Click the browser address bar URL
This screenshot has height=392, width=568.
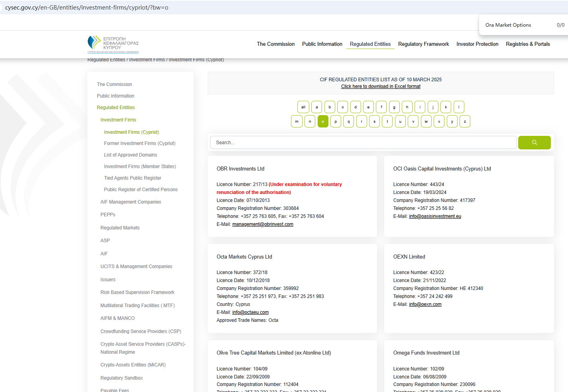click(x=86, y=8)
